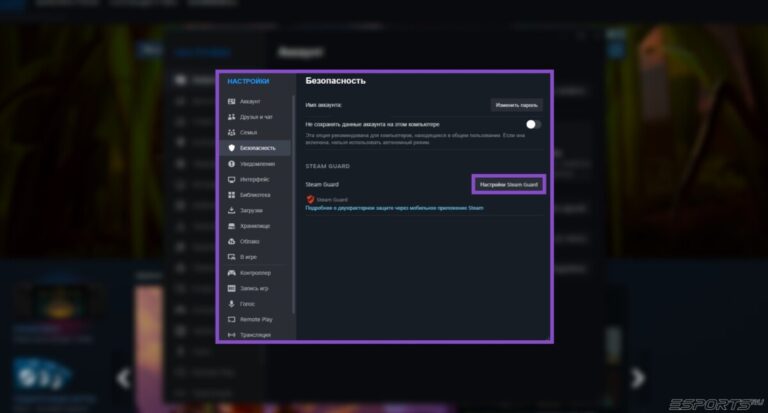Click the Notifications (Уведомления) bell icon
The width and height of the screenshot is (768, 413).
click(x=232, y=163)
